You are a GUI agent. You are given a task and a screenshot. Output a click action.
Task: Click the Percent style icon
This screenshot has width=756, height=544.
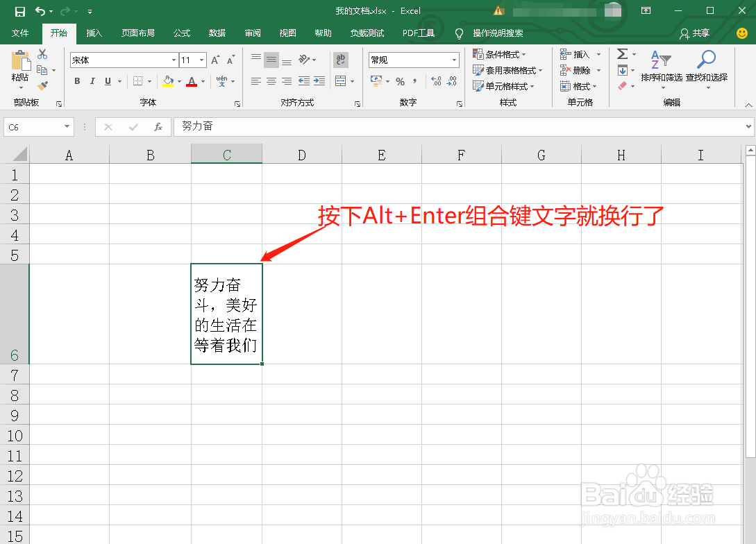click(x=401, y=81)
